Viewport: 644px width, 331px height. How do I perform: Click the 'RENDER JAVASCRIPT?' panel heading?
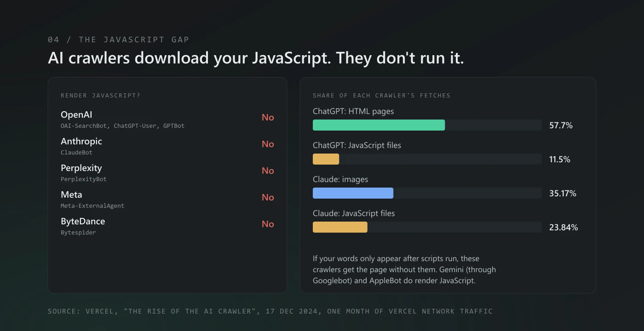[x=100, y=96]
